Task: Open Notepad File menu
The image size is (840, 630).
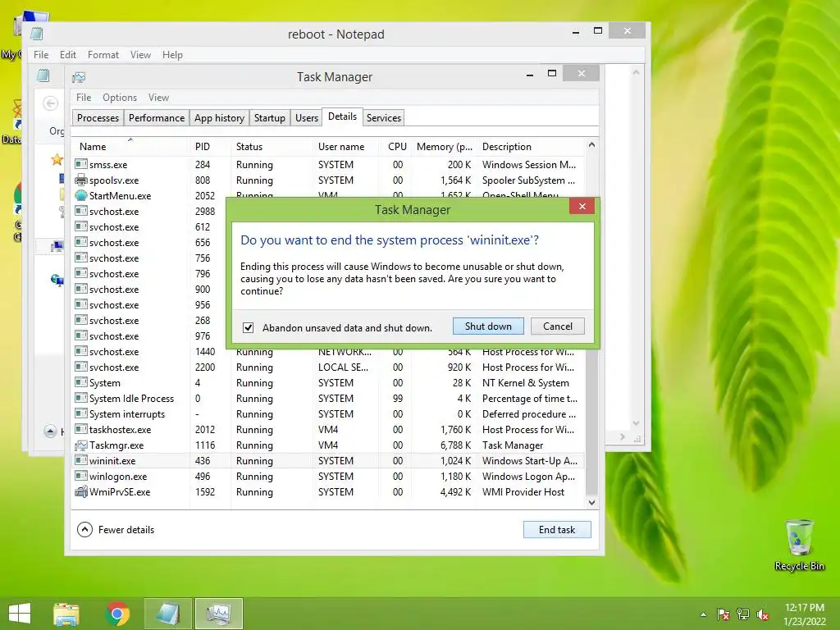Action: [x=41, y=55]
